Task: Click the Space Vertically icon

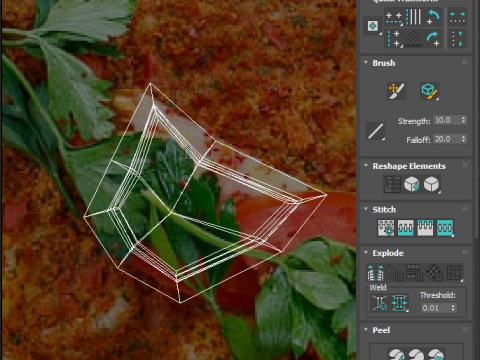Action: 457,39
